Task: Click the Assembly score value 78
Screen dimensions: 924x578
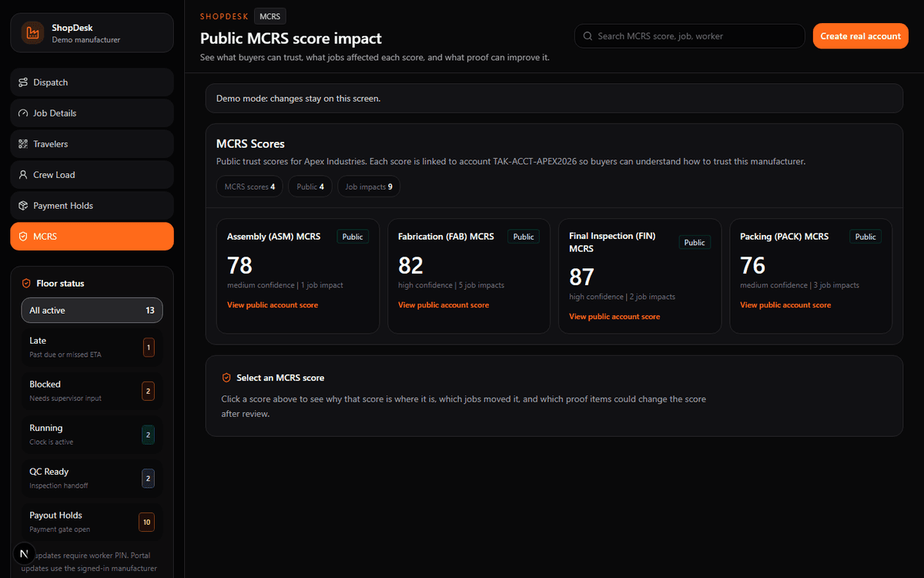Action: (239, 265)
